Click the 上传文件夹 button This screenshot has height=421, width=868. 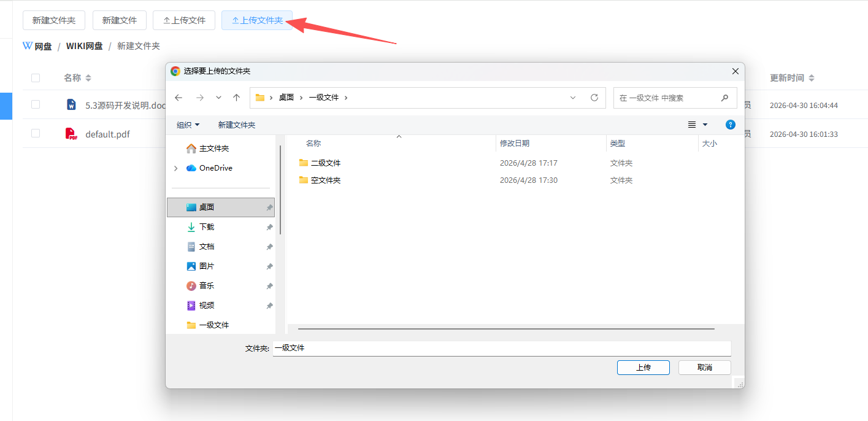click(x=257, y=20)
